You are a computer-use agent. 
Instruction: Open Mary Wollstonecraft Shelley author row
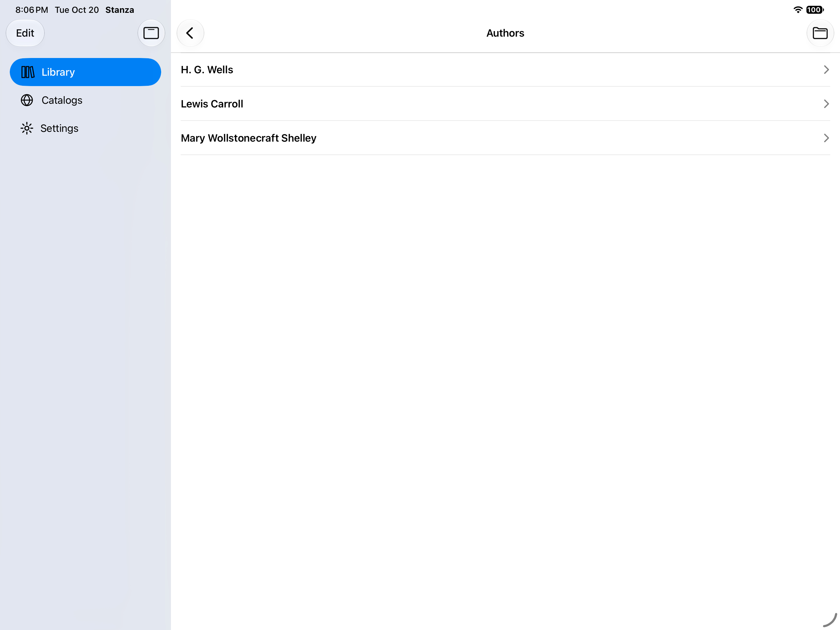[x=505, y=138]
